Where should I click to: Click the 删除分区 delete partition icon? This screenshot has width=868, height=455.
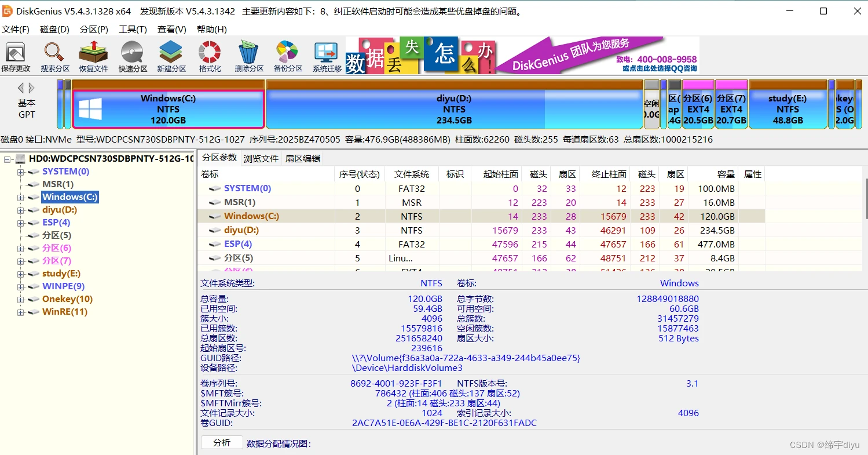pyautogui.click(x=249, y=57)
